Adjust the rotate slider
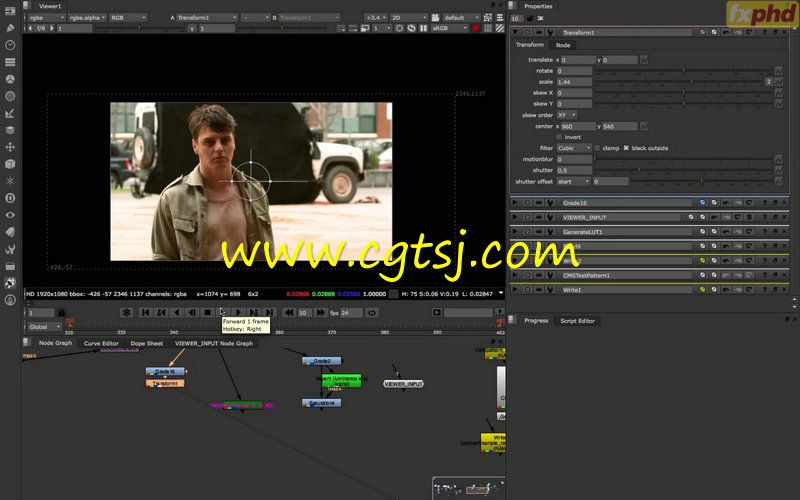Screen dimensions: 800x500 [x=683, y=70]
